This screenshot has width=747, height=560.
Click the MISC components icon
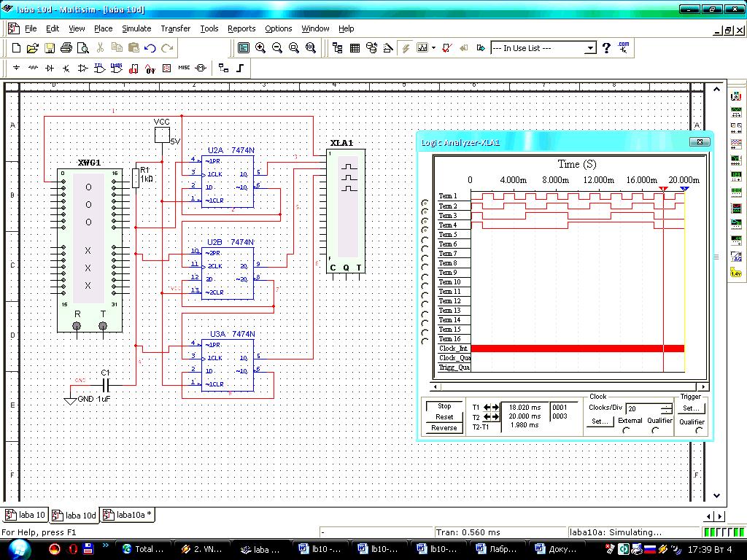(x=184, y=68)
